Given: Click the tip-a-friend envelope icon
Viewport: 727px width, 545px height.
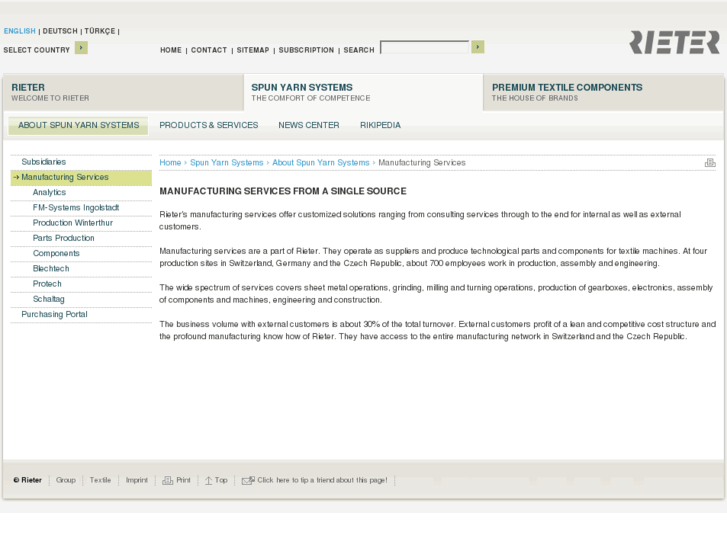Looking at the screenshot, I should [248, 481].
